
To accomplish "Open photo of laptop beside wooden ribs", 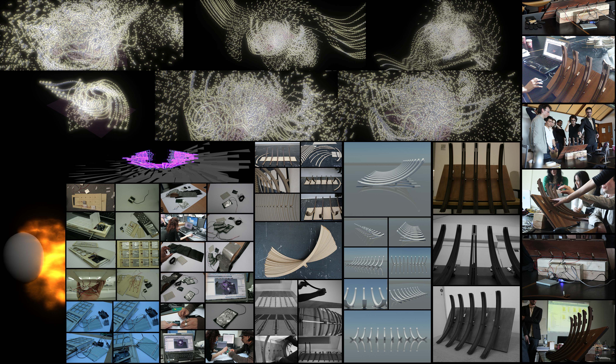I will pyautogui.click(x=568, y=69).
